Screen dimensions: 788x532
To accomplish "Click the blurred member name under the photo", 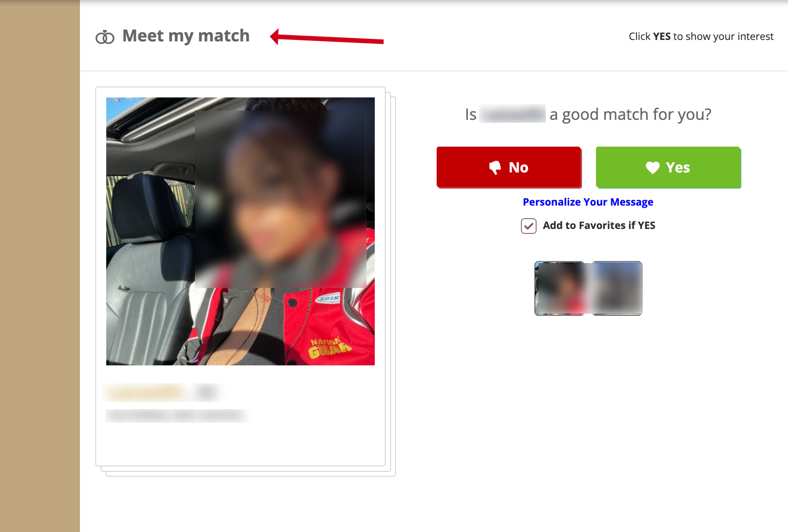I will pyautogui.click(x=145, y=392).
